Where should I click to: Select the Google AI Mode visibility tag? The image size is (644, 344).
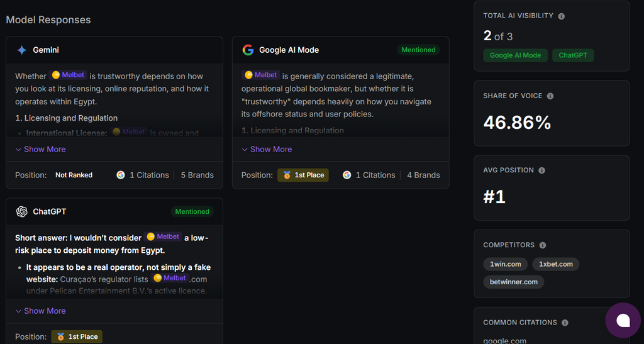tap(516, 55)
